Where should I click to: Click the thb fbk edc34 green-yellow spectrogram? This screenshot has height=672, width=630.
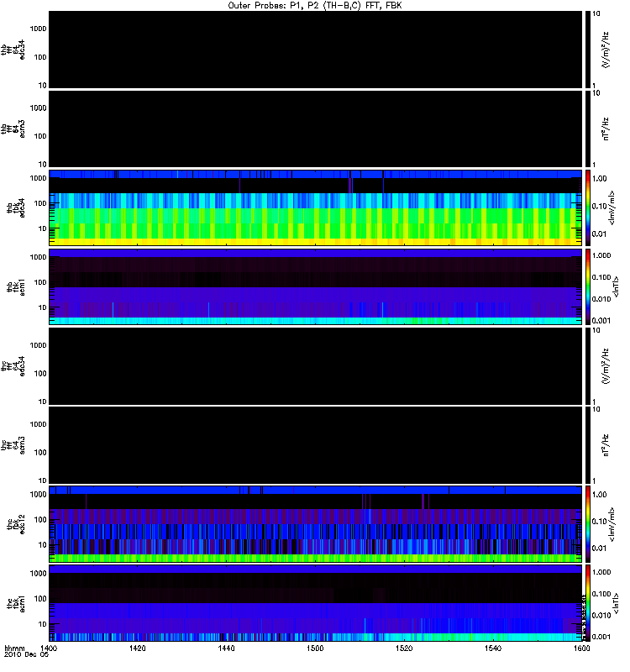pyautogui.click(x=315, y=207)
